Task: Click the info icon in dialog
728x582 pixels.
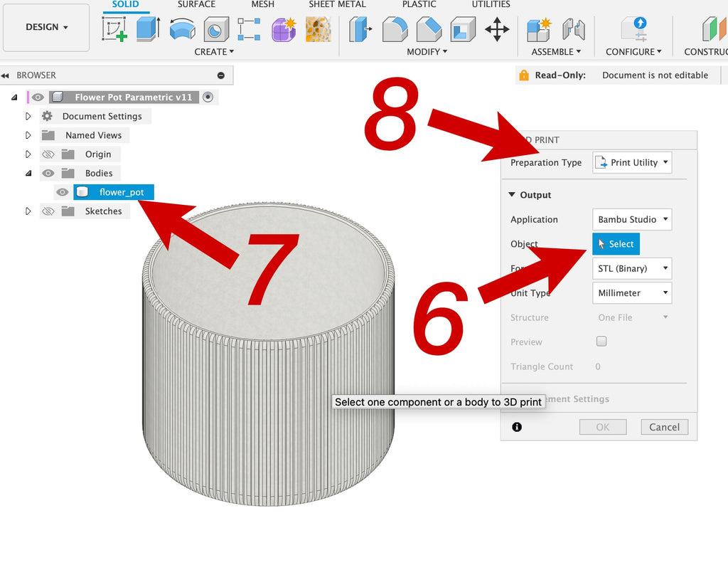Action: coord(517,427)
